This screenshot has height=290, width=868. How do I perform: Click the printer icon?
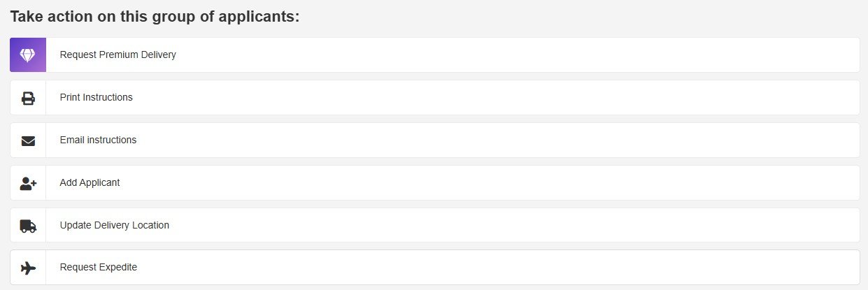click(x=28, y=98)
